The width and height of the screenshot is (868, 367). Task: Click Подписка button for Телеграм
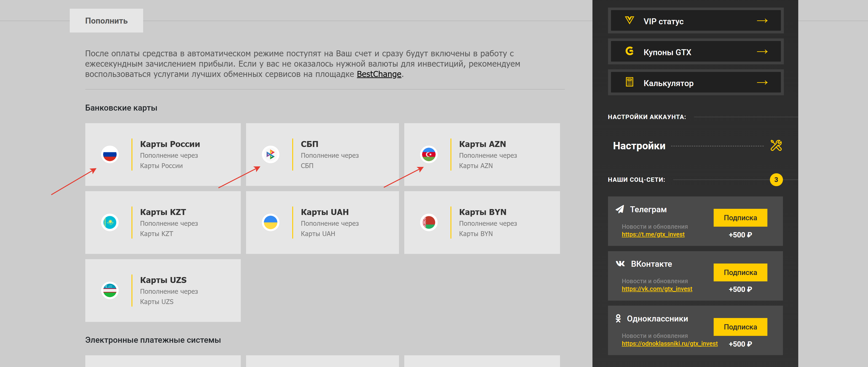(x=740, y=218)
